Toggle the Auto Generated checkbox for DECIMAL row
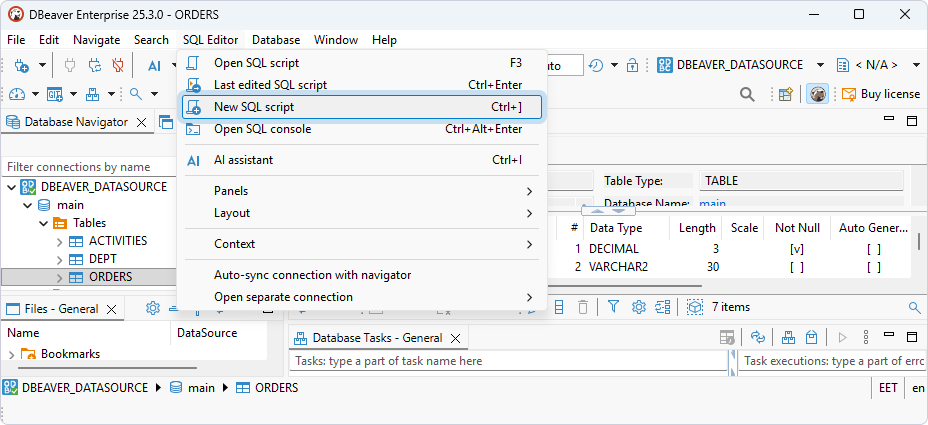Screen dimensions: 928x425 [874, 249]
